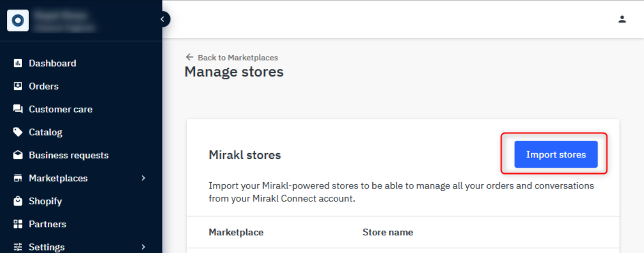
Task: Expand the Marketplaces submenu arrow
Action: [143, 178]
